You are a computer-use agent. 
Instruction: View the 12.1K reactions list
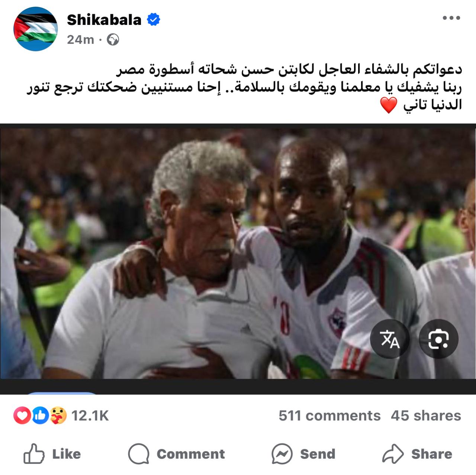[90, 415]
